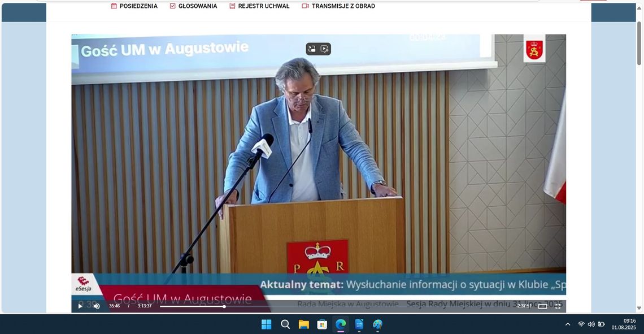Click the enhance video overlay icon
This screenshot has height=334, width=644.
[x=324, y=49]
